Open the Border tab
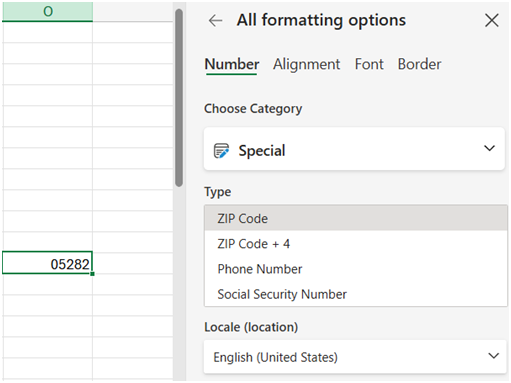This screenshot has height=383, width=511. pos(419,64)
